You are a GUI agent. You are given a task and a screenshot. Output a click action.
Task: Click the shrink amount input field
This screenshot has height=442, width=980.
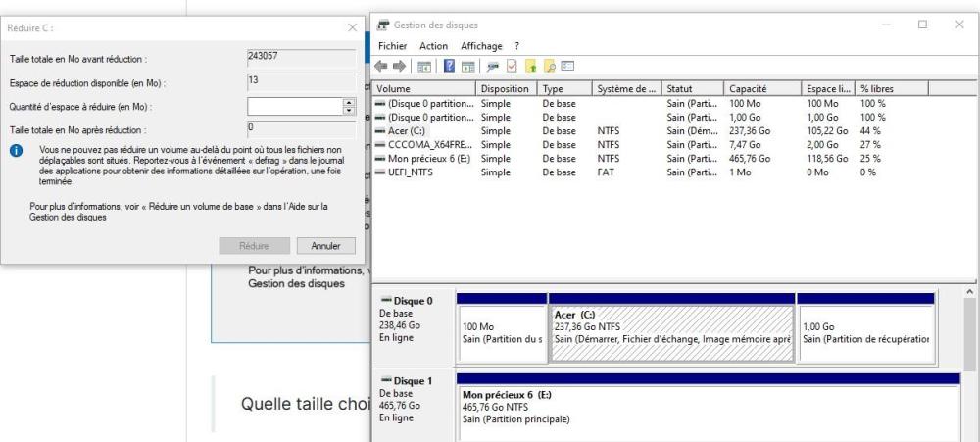coord(293,106)
